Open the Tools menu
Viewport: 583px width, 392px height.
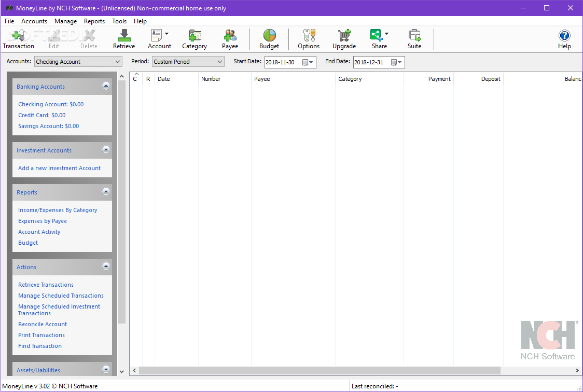click(x=119, y=21)
